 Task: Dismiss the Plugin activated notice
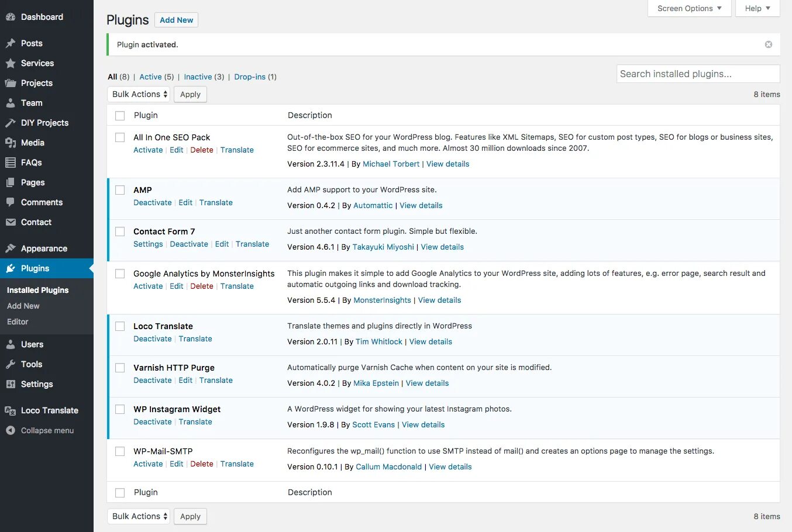click(x=768, y=44)
